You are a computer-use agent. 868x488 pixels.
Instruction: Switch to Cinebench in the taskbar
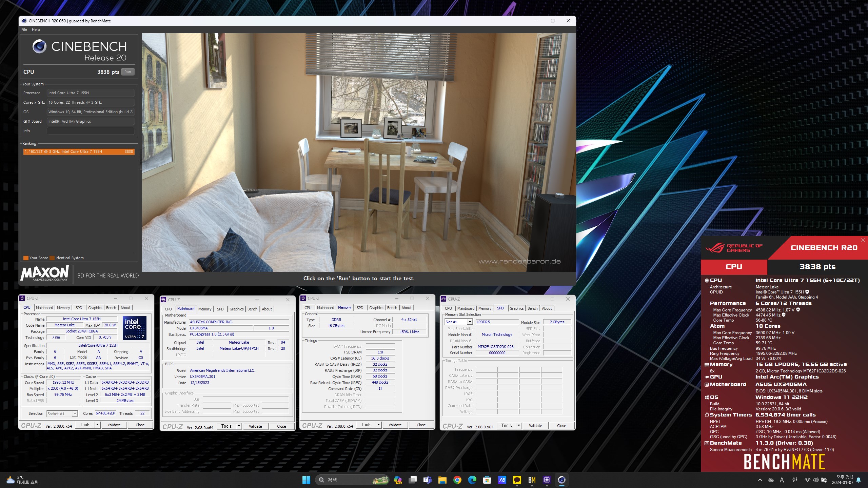tap(562, 480)
